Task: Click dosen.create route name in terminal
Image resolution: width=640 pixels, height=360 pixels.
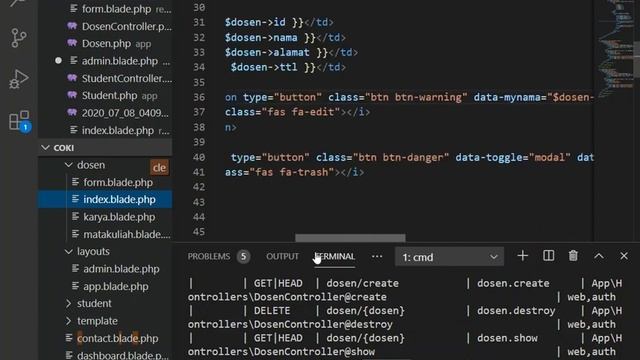Action: point(513,283)
